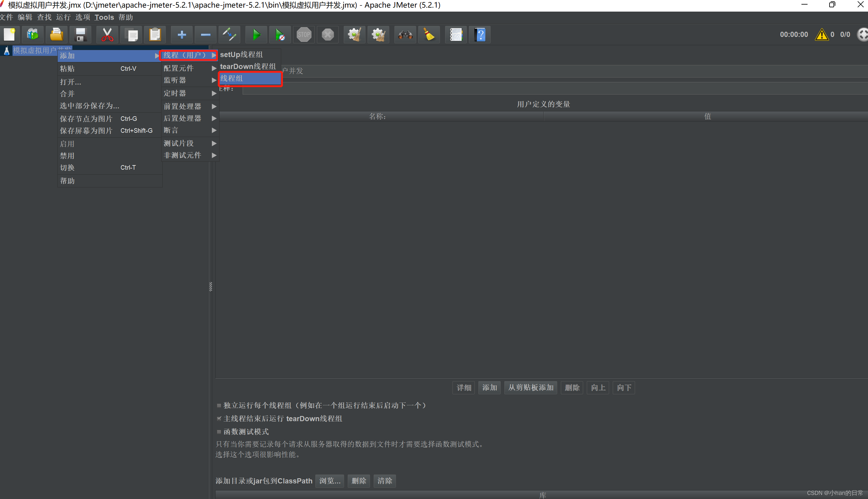
Task: Click the 清除 button for ClassPath
Action: (x=385, y=481)
